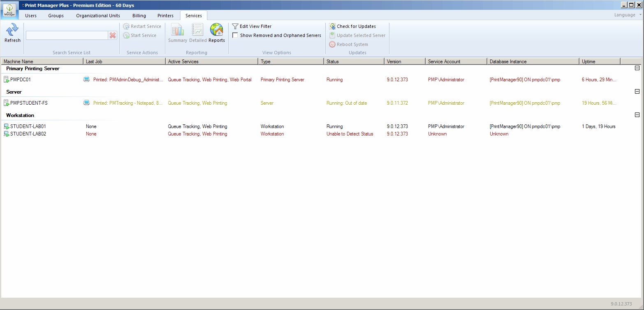Screen dimensions: 644x310
Task: Sort by the Machine Name column header
Action: coord(42,61)
